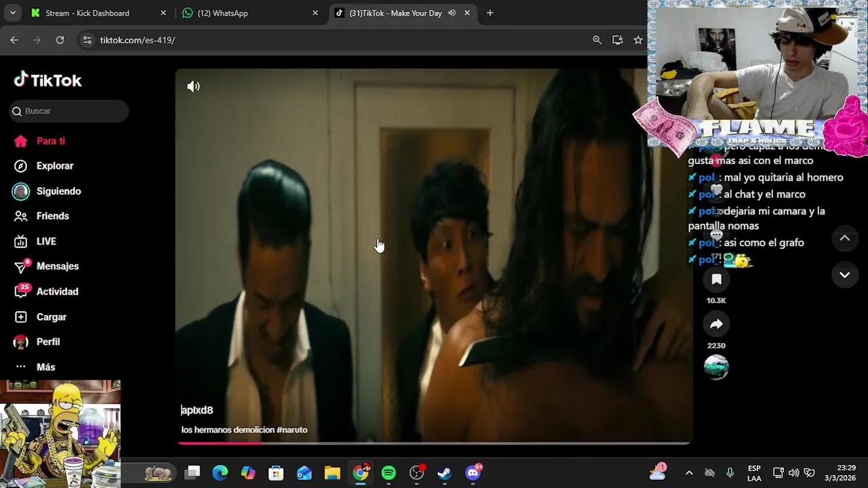Close the TikTok tab
Screen dimensions: 868x488
click(x=467, y=13)
